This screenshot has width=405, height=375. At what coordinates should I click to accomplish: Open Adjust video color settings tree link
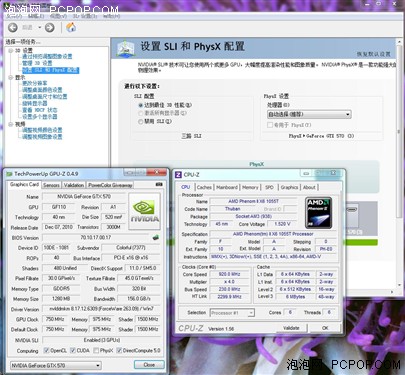pos(42,130)
